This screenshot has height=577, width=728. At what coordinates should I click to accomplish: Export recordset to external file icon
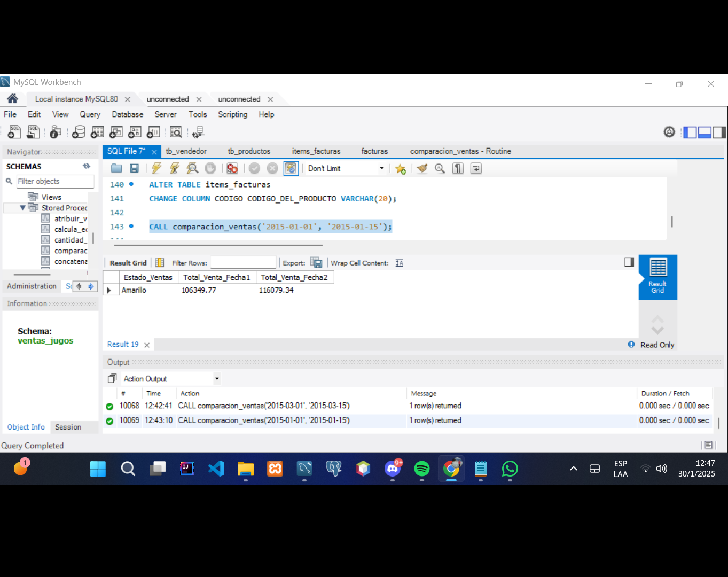(x=316, y=262)
